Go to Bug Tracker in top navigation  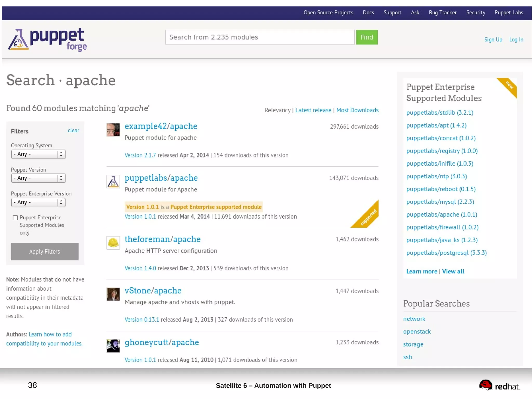tap(442, 12)
